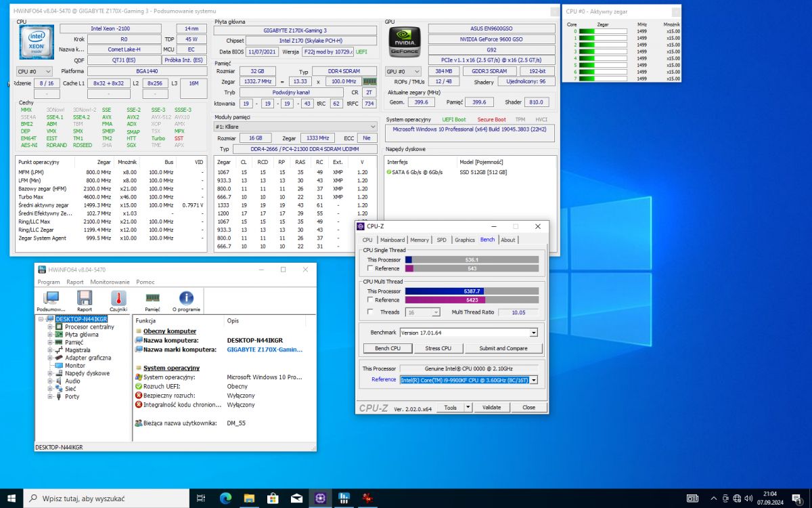Click the memory chip icon beside 100.0 MHz
Viewport: 812px width, 508px height.
pyautogui.click(x=369, y=81)
